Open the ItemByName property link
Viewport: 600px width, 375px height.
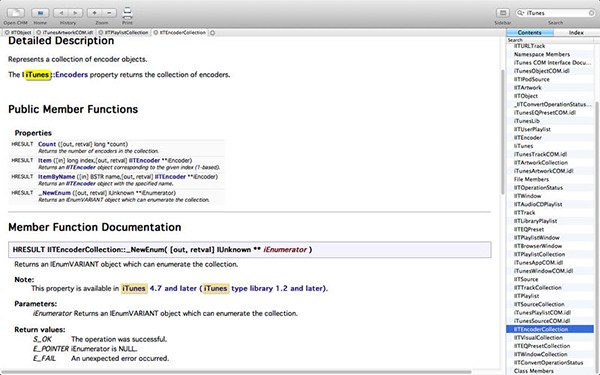tap(56, 177)
